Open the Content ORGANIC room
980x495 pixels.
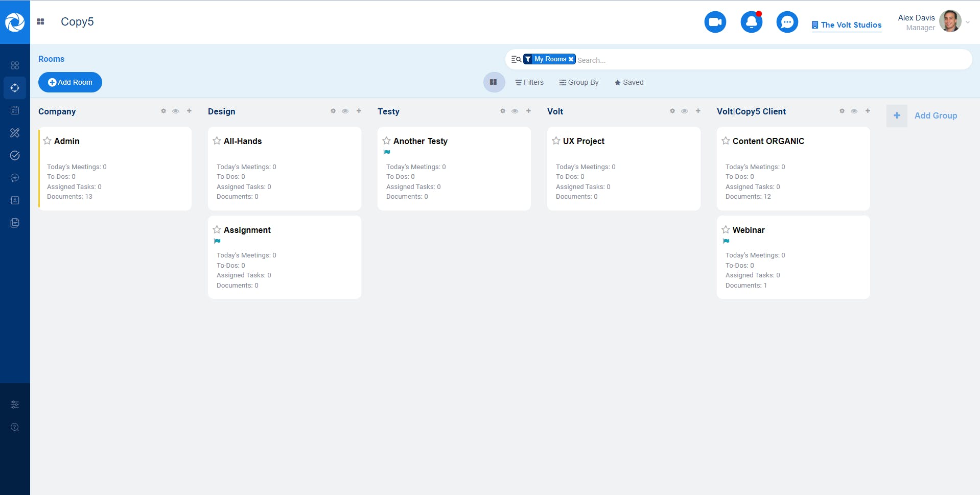click(794, 169)
